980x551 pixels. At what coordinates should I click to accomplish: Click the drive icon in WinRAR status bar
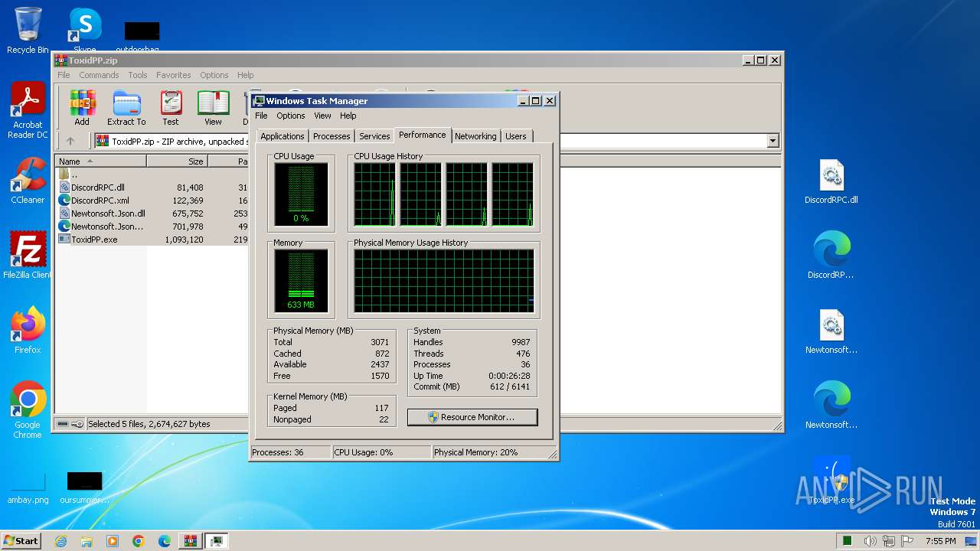(63, 424)
